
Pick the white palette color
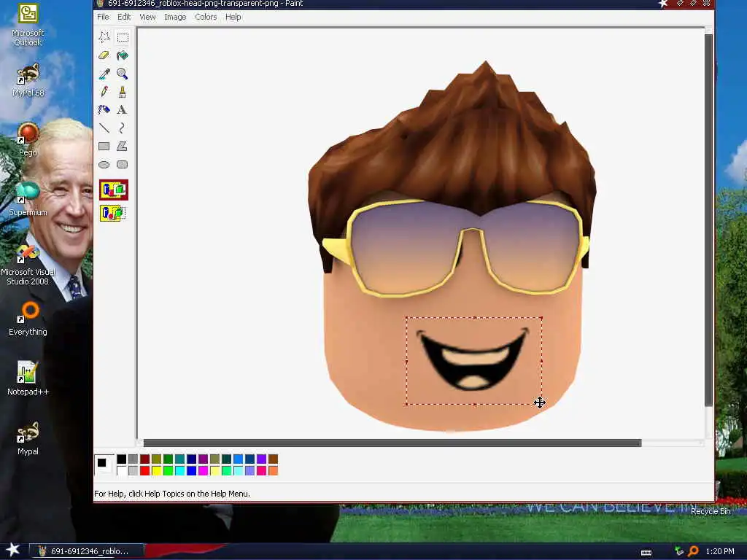point(122,470)
